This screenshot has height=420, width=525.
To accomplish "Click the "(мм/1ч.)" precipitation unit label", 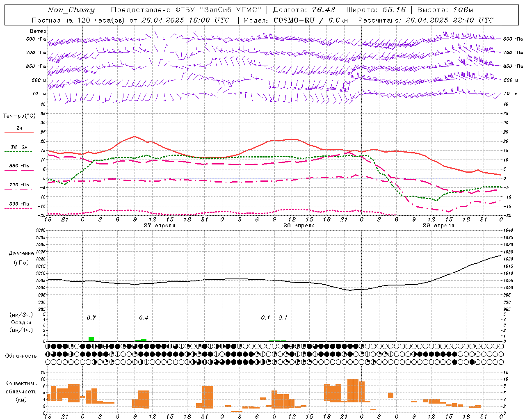I will (21, 330).
